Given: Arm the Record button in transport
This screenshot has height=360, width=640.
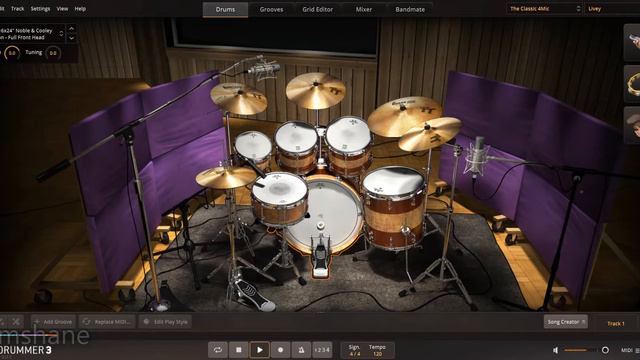Looking at the screenshot, I should point(280,350).
